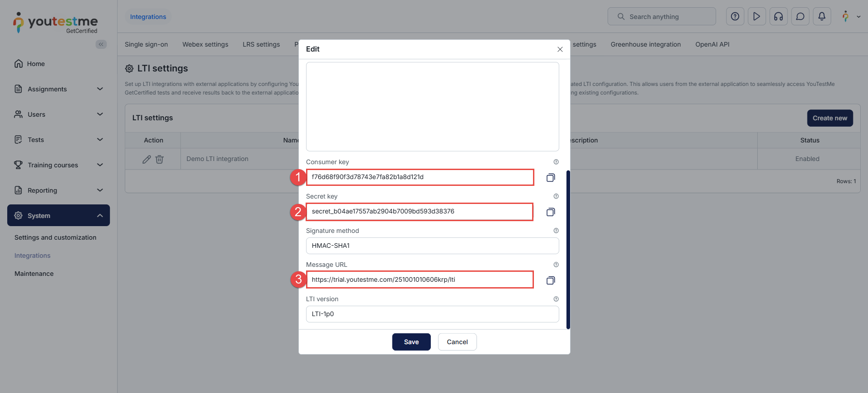This screenshot has width=868, height=393.
Task: Copy the Message URL value
Action: (x=550, y=280)
